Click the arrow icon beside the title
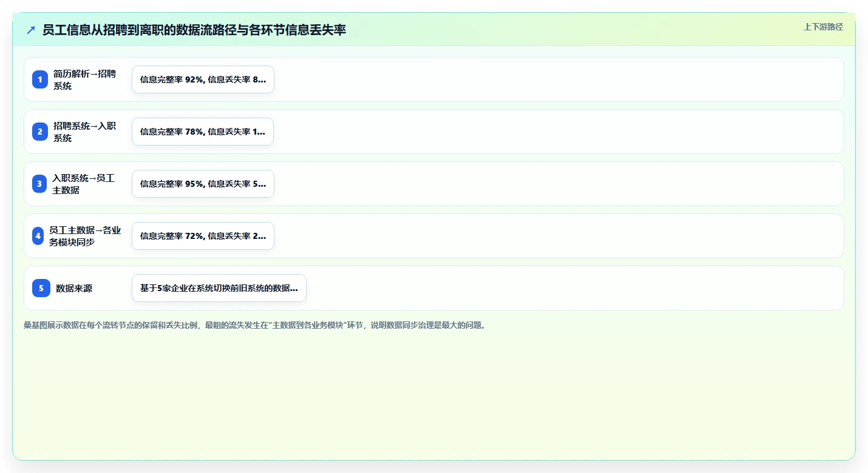 pyautogui.click(x=31, y=30)
